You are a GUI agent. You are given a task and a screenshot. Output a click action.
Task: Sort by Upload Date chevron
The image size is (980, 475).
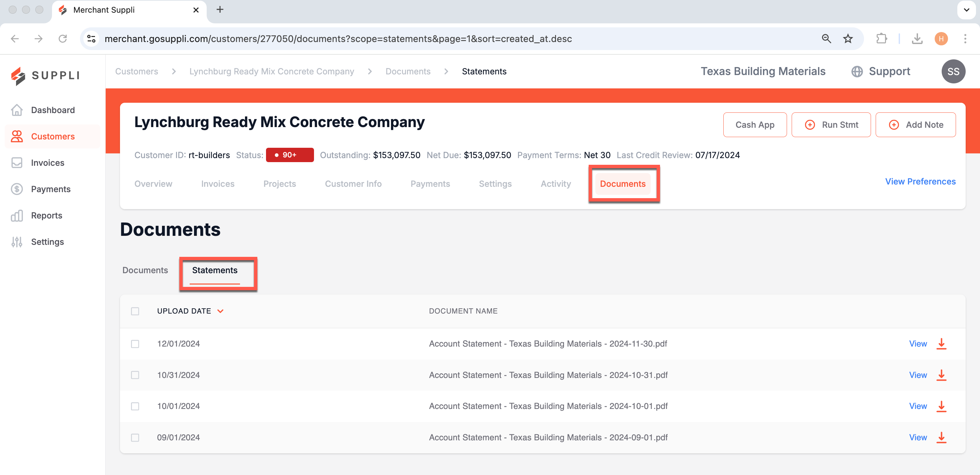tap(220, 311)
